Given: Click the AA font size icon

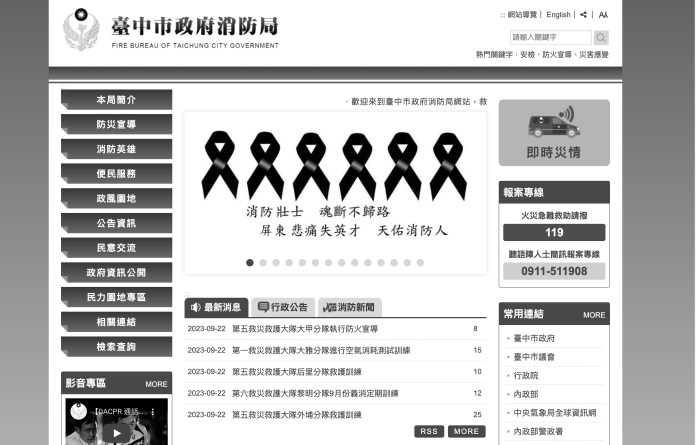Looking at the screenshot, I should 603,15.
